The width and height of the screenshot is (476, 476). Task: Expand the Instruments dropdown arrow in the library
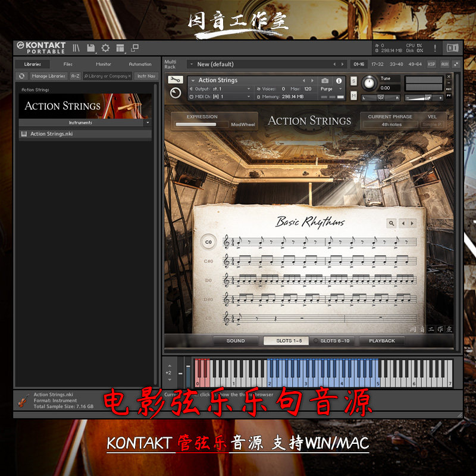tap(148, 123)
